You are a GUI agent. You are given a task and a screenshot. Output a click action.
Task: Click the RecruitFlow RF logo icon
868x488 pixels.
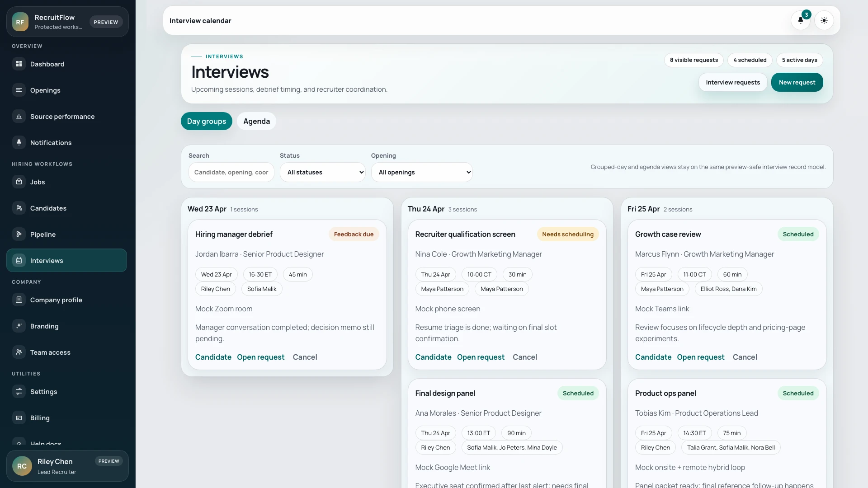[20, 22]
